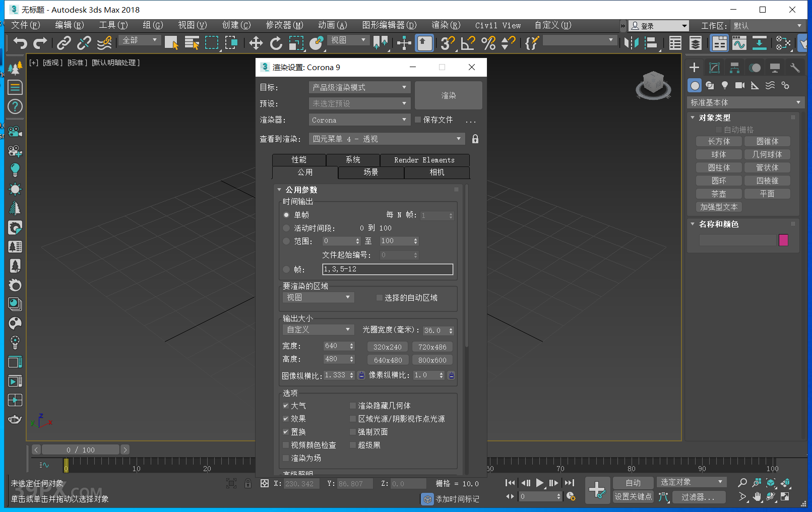The image size is (812, 512).
Task: Open the 标准基本体 dropdown
Action: (x=744, y=102)
